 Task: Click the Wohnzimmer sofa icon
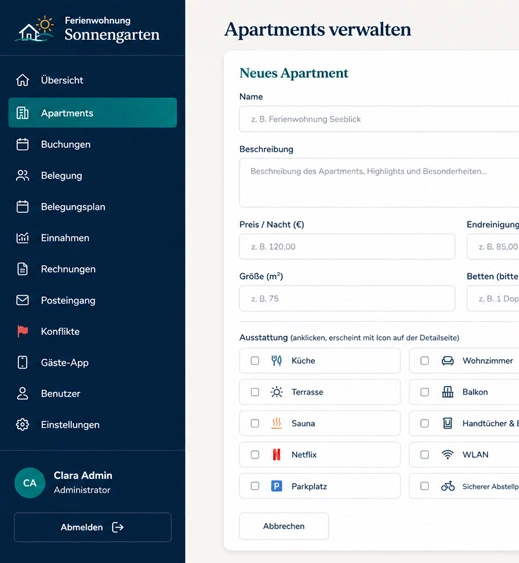tap(448, 360)
